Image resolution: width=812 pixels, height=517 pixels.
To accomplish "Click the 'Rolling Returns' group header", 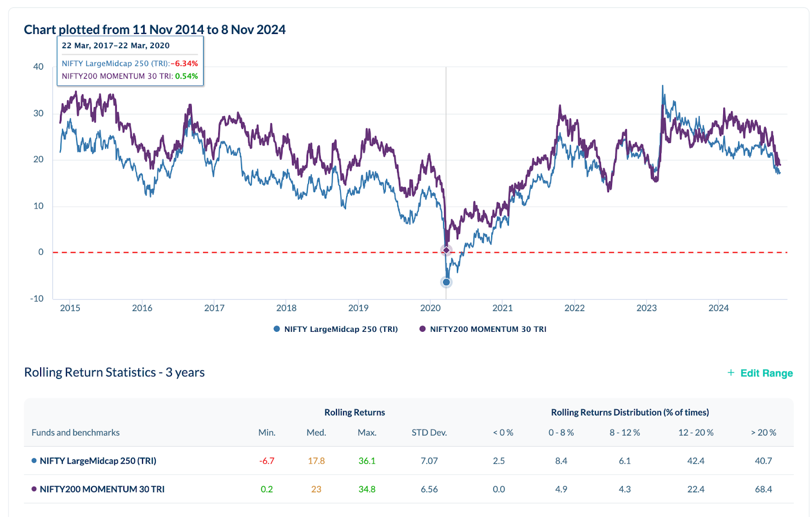I will pos(355,412).
